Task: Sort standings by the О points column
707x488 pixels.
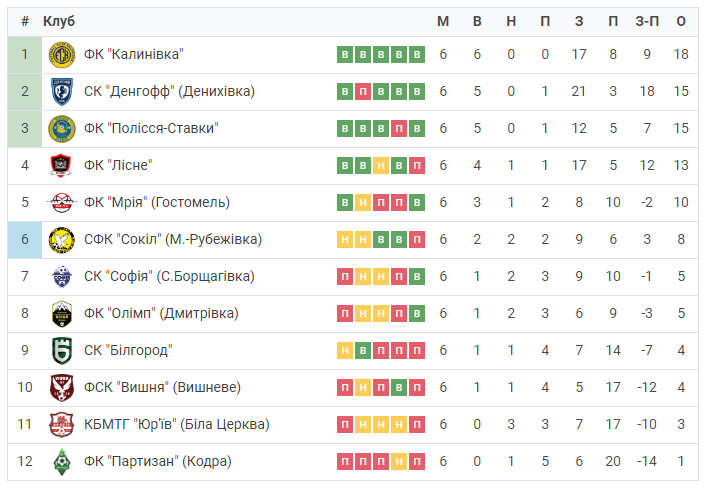Action: pos(681,21)
